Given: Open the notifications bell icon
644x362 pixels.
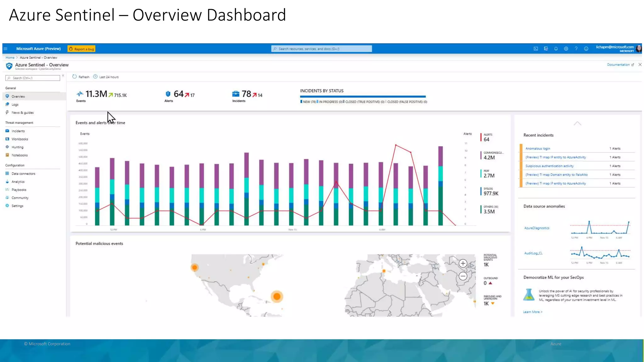Looking at the screenshot, I should [556, 49].
